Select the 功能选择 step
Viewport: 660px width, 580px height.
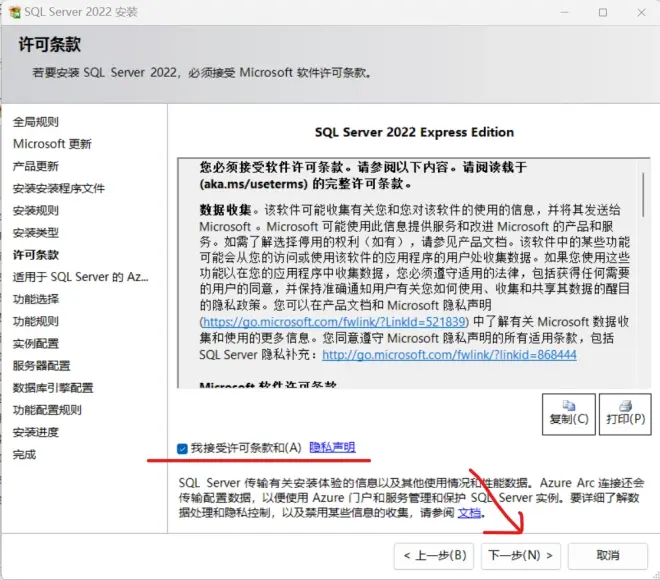click(x=36, y=299)
